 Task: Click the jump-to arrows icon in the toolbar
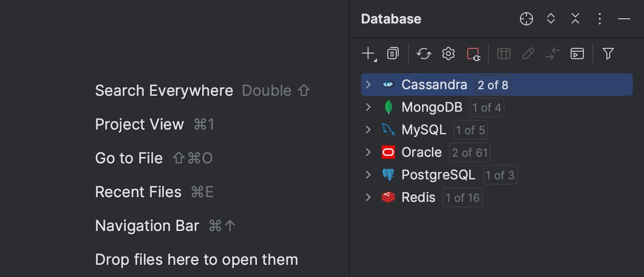coord(552,53)
